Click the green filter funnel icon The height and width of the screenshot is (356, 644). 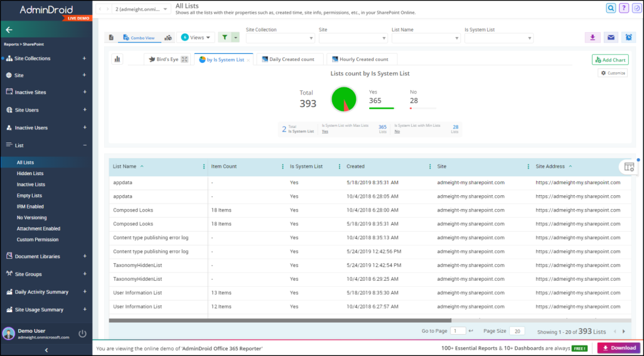pyautogui.click(x=225, y=38)
